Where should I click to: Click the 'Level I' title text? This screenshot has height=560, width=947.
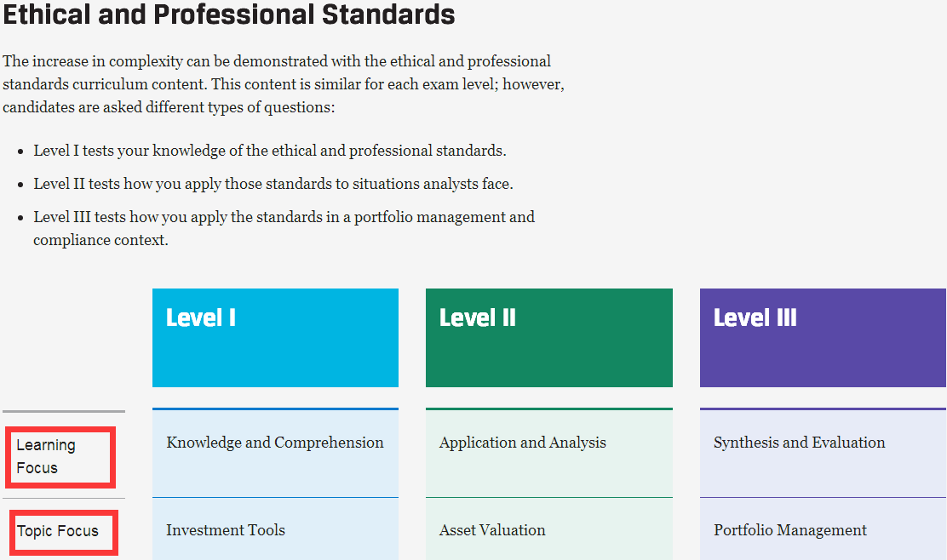[x=201, y=318]
